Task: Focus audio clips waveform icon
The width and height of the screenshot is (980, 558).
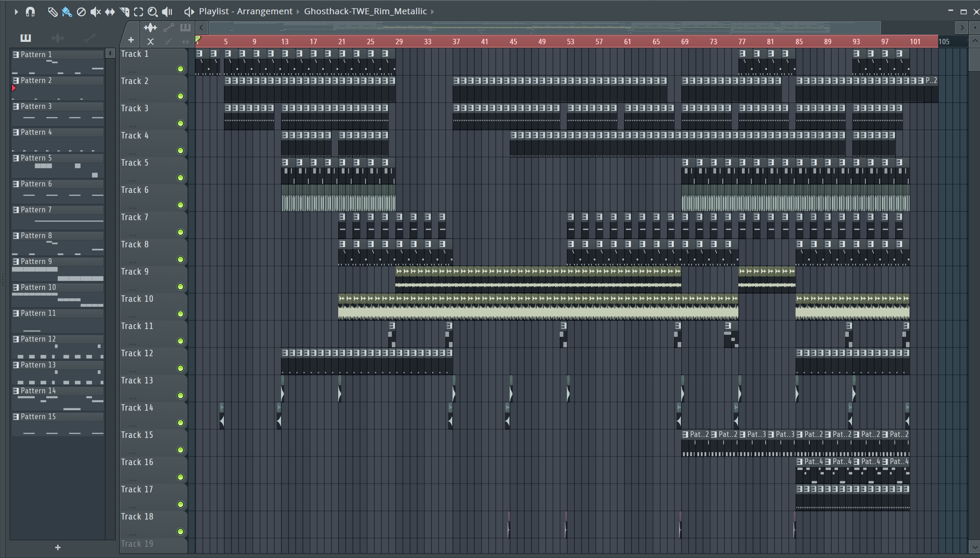Action: pos(150,27)
